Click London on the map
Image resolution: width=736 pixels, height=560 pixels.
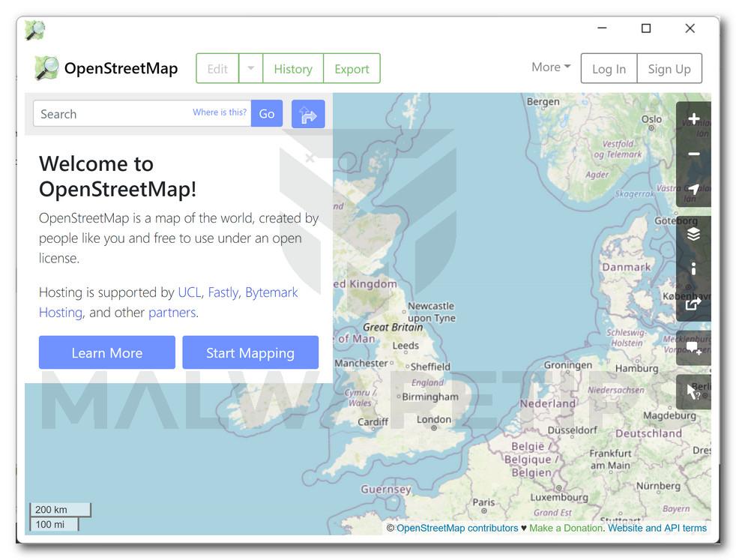click(434, 420)
